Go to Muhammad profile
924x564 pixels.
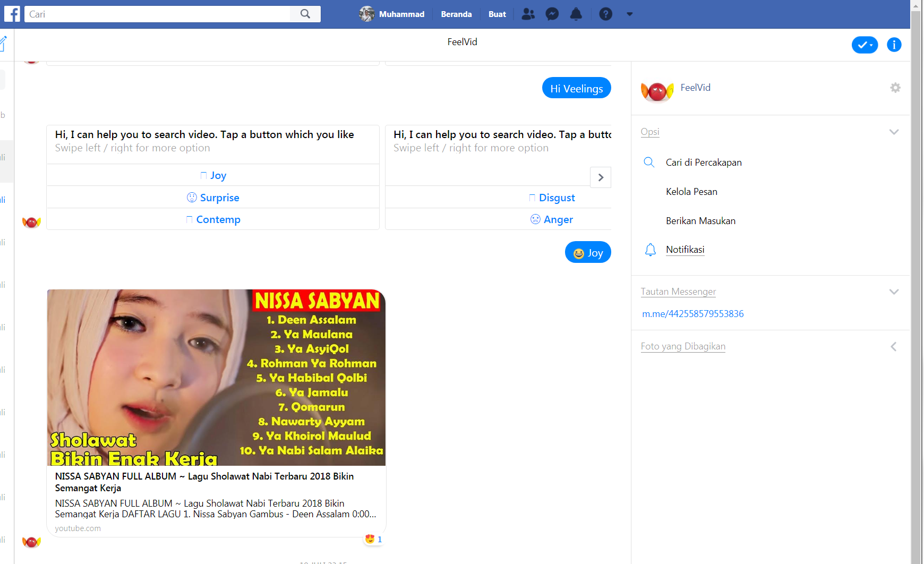401,14
